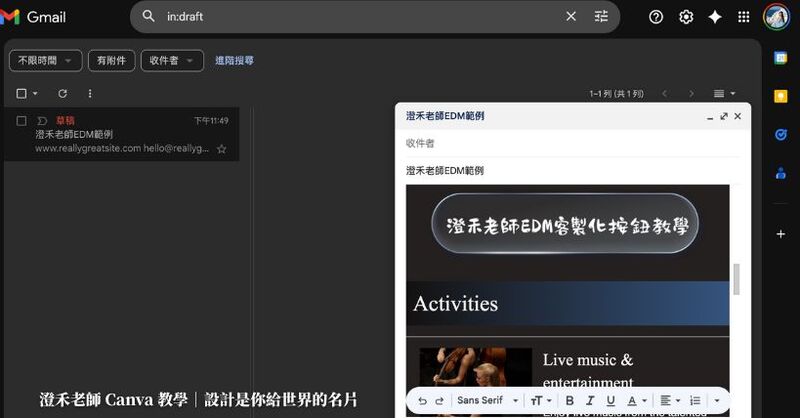Click the compose body scrollbar thumb
The image size is (800, 418).
pyautogui.click(x=736, y=279)
